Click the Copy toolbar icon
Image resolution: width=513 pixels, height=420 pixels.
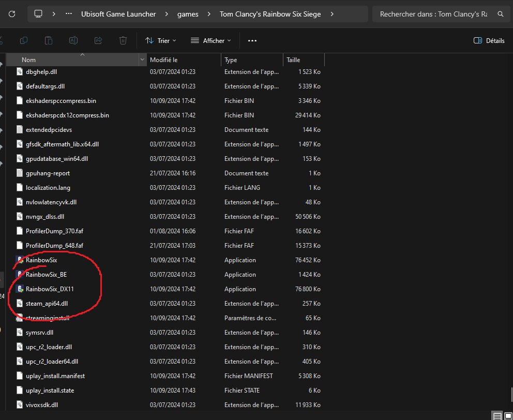click(24, 40)
